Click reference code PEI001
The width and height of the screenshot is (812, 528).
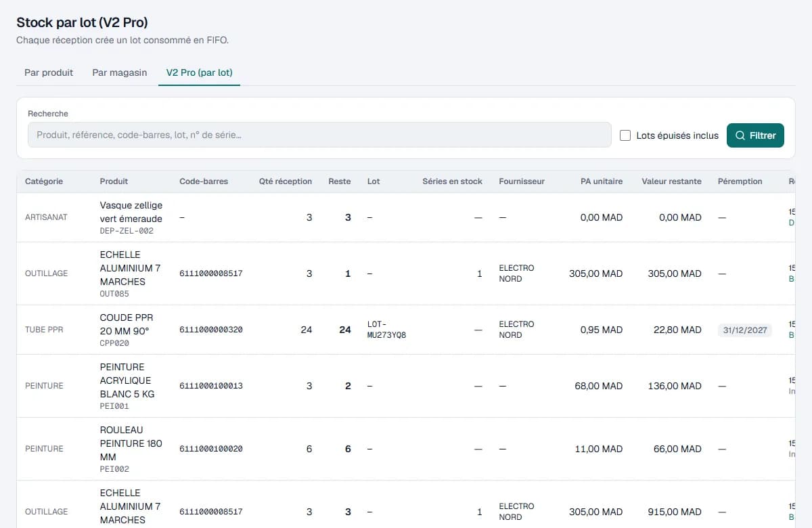click(114, 406)
